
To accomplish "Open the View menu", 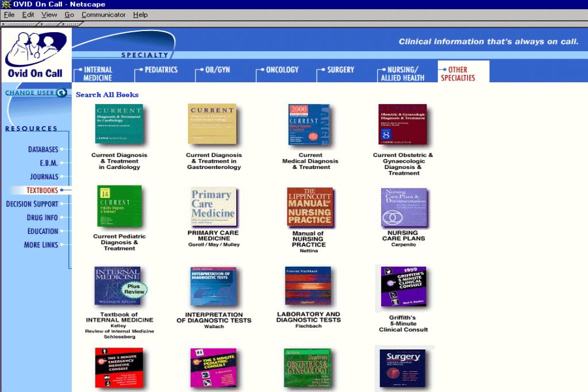I will point(49,14).
